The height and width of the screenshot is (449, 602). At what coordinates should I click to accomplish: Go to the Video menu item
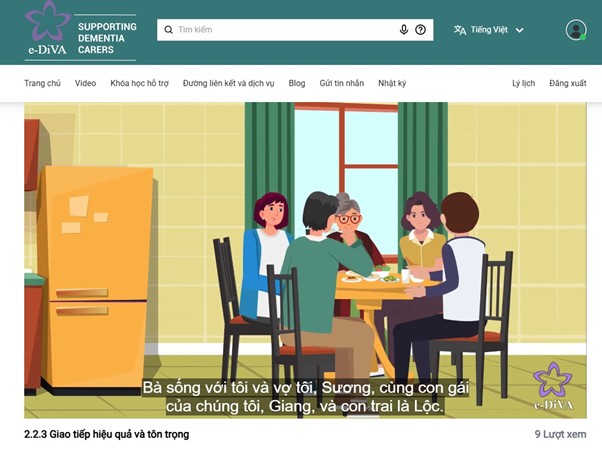tap(85, 83)
